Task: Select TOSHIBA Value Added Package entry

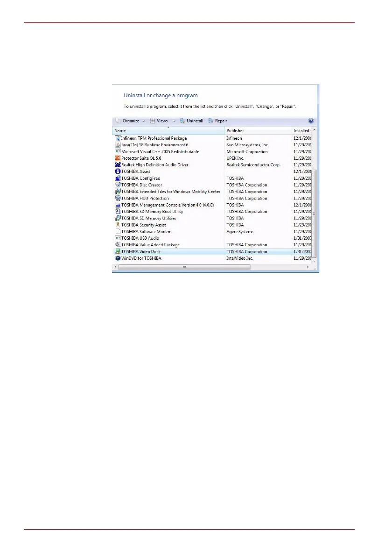Action: click(x=150, y=245)
